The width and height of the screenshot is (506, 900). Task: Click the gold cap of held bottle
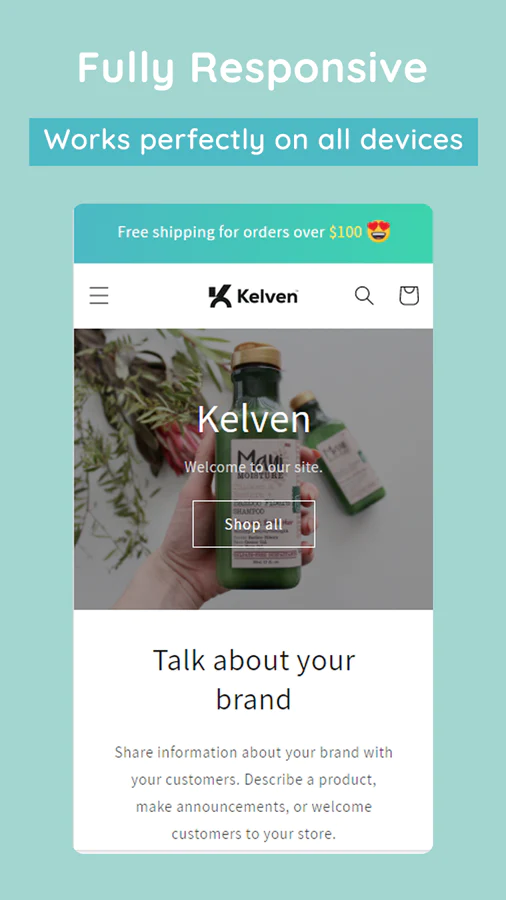coord(256,356)
